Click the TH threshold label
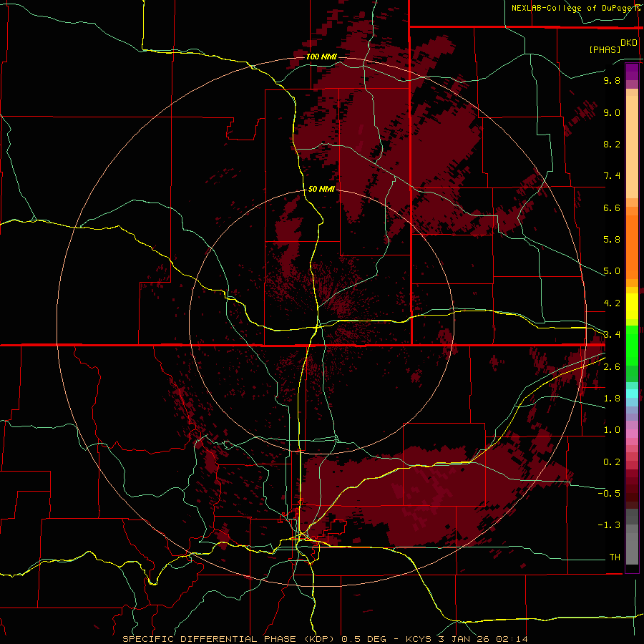Screen dimensions: 644x644 tap(615, 557)
